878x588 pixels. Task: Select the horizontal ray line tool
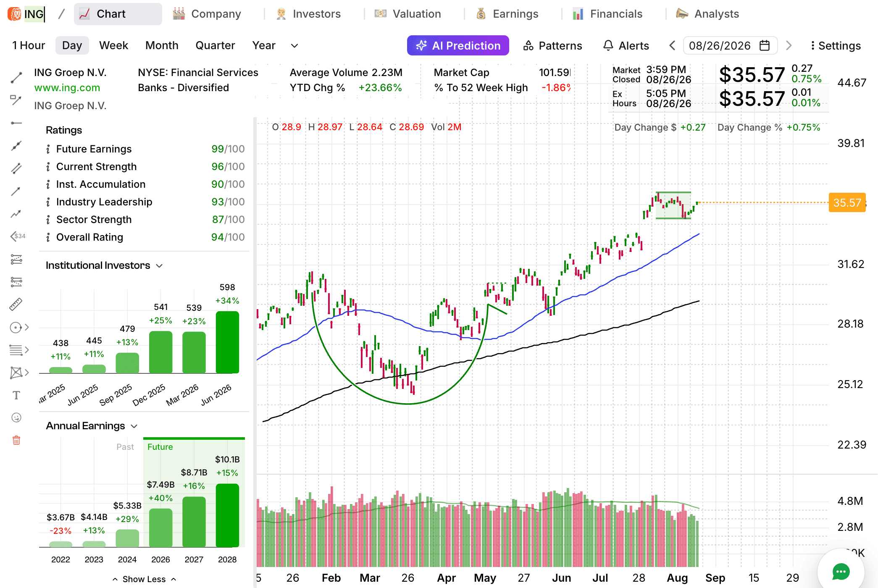[x=16, y=123]
